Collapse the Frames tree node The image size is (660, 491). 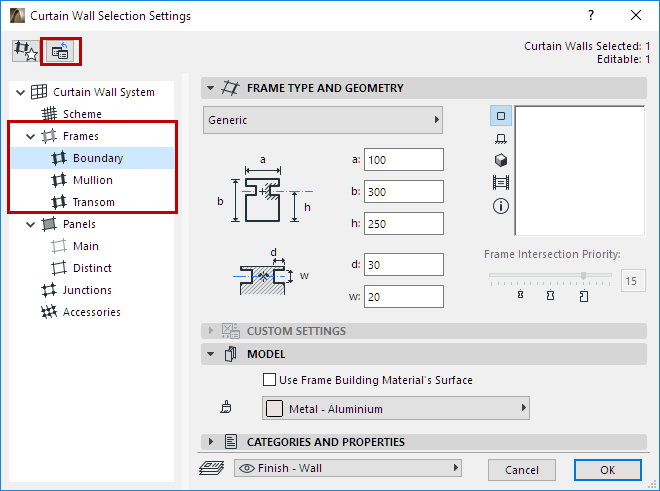click(x=31, y=136)
